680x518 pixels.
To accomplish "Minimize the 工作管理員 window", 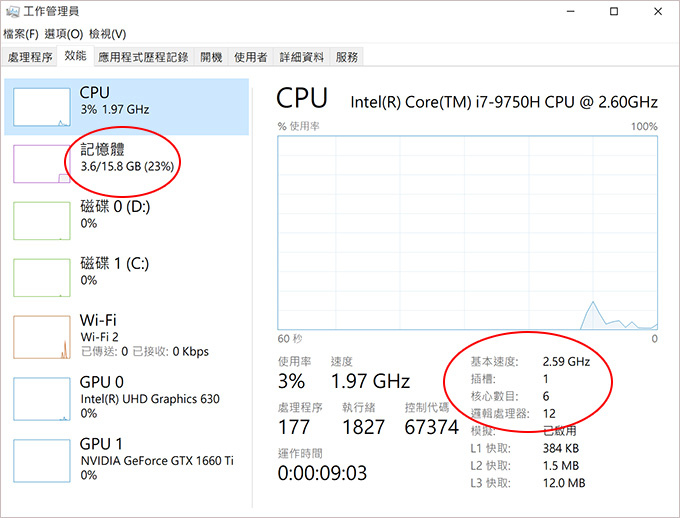I will pyautogui.click(x=571, y=11).
